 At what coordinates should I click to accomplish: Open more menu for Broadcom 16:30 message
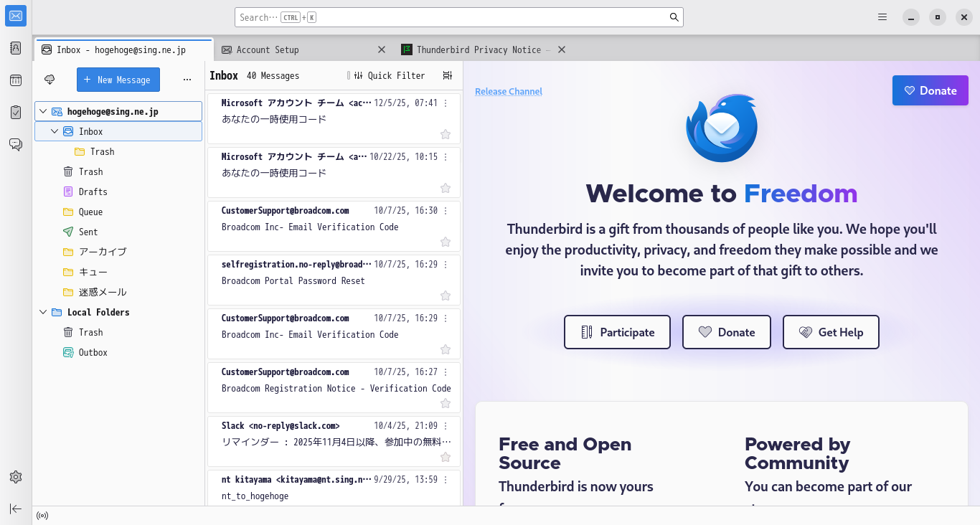click(x=446, y=211)
